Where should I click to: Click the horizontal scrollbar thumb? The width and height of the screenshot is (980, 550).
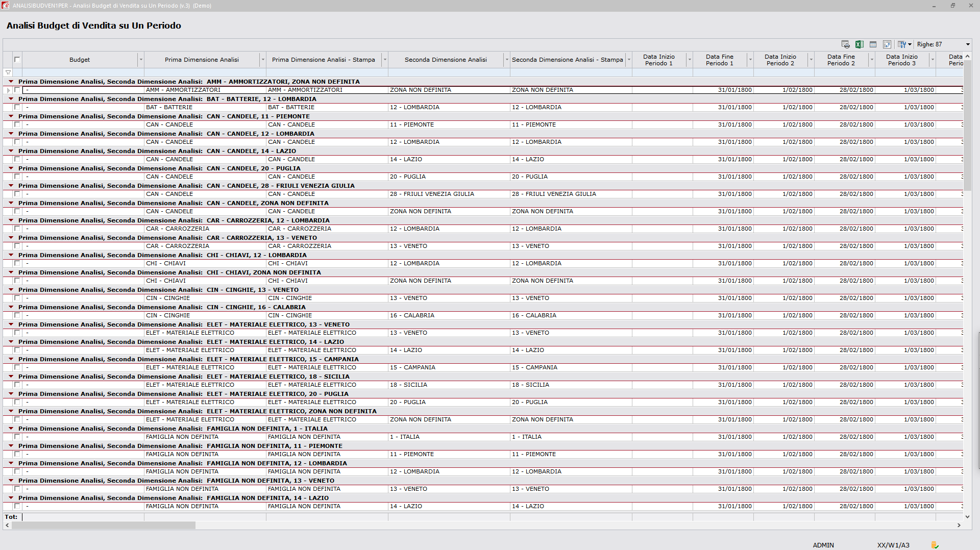(104, 525)
